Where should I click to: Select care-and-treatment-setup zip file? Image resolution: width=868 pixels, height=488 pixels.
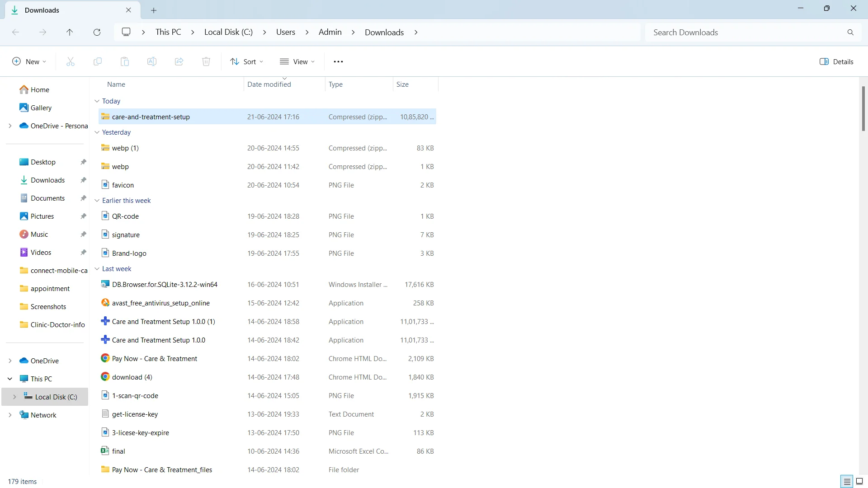tap(267, 117)
